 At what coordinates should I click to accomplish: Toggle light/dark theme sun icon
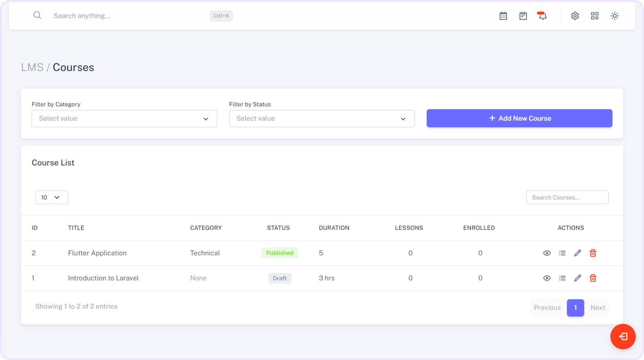click(x=614, y=16)
